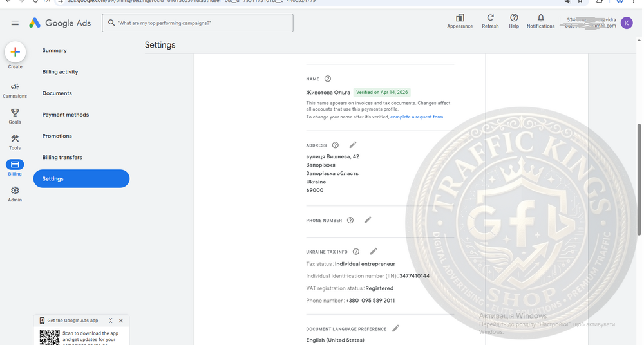
Task: Click help icon next to Ukraine Tax Info
Action: [x=355, y=252]
